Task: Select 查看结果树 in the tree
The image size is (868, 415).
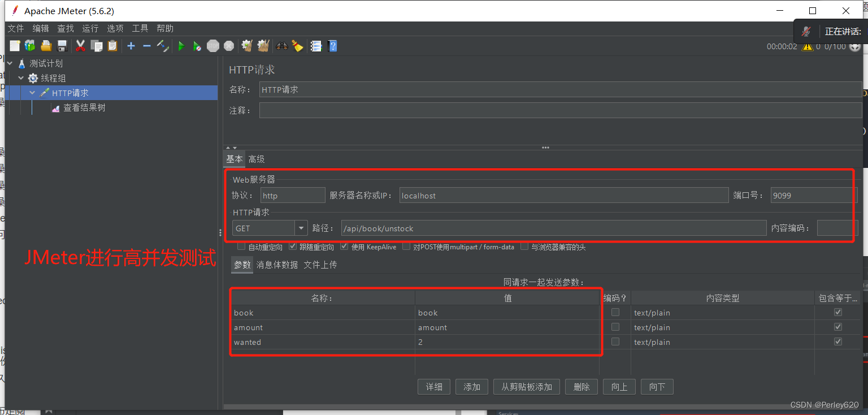Action: point(84,107)
